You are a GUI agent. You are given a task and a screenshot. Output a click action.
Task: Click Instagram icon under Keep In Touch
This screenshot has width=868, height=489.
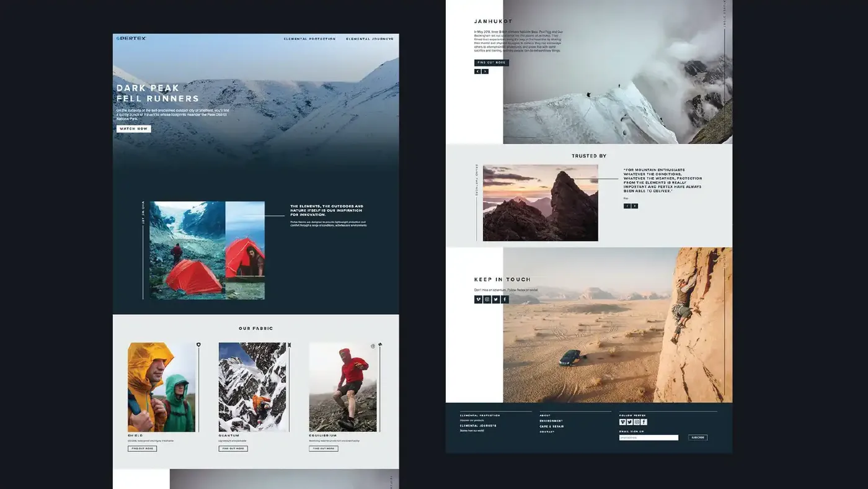487,299
